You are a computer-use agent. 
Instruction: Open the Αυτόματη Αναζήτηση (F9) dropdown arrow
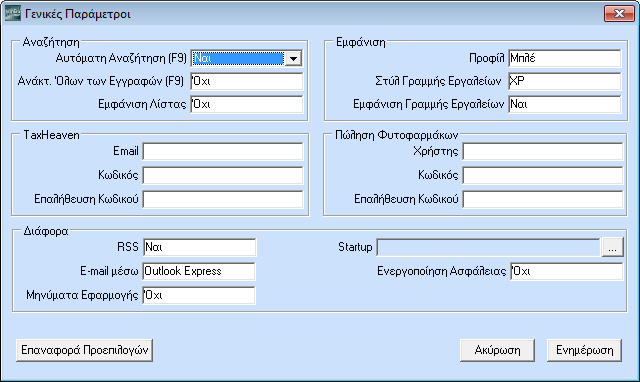[x=293, y=58]
